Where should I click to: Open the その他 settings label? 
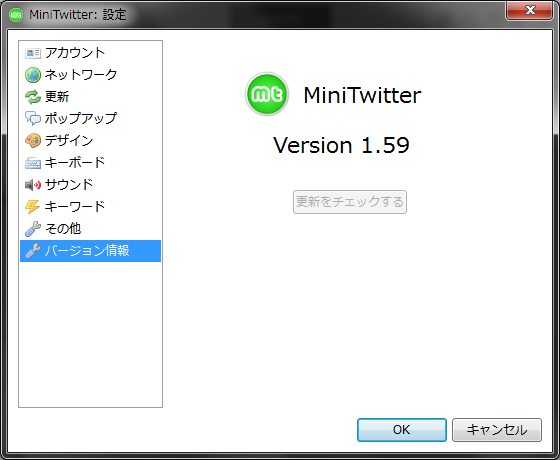click(x=63, y=229)
